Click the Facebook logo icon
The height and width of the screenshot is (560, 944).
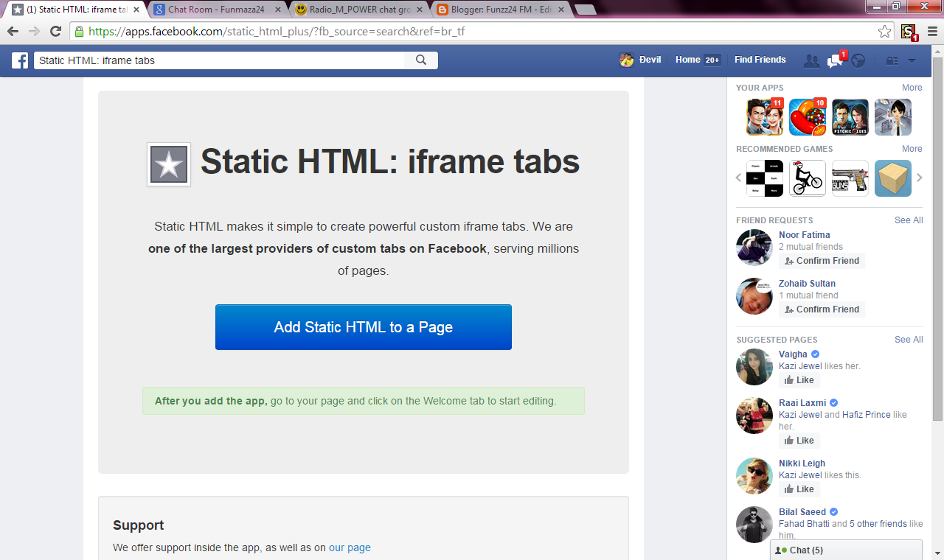pos(20,60)
